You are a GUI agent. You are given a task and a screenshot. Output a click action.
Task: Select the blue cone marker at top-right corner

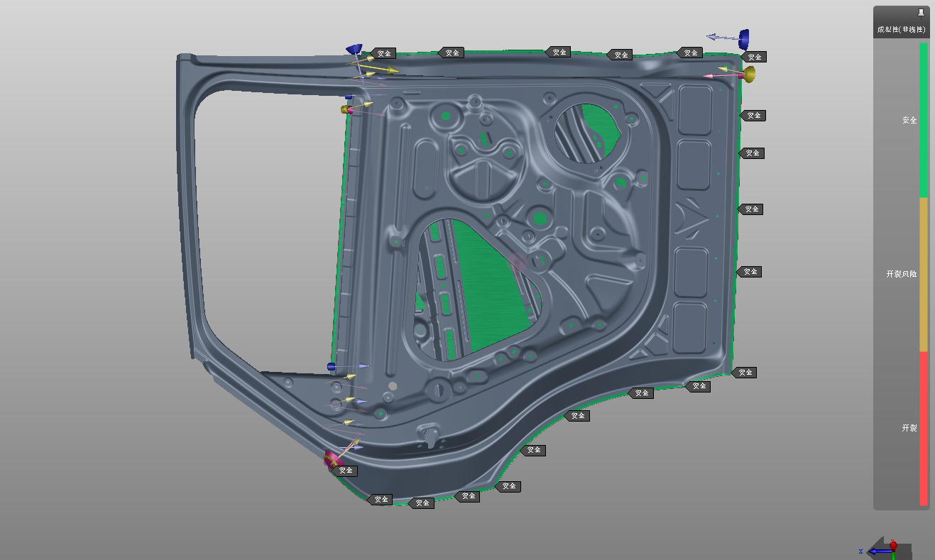(x=743, y=36)
